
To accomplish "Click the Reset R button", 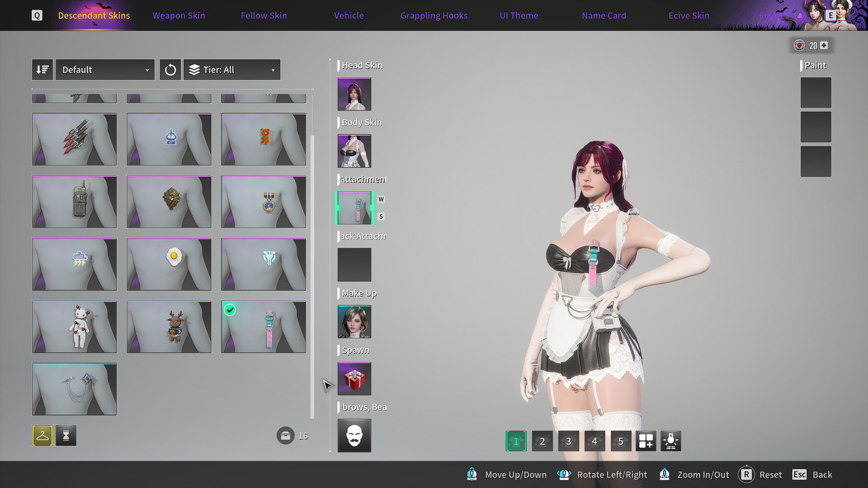I will coord(760,474).
